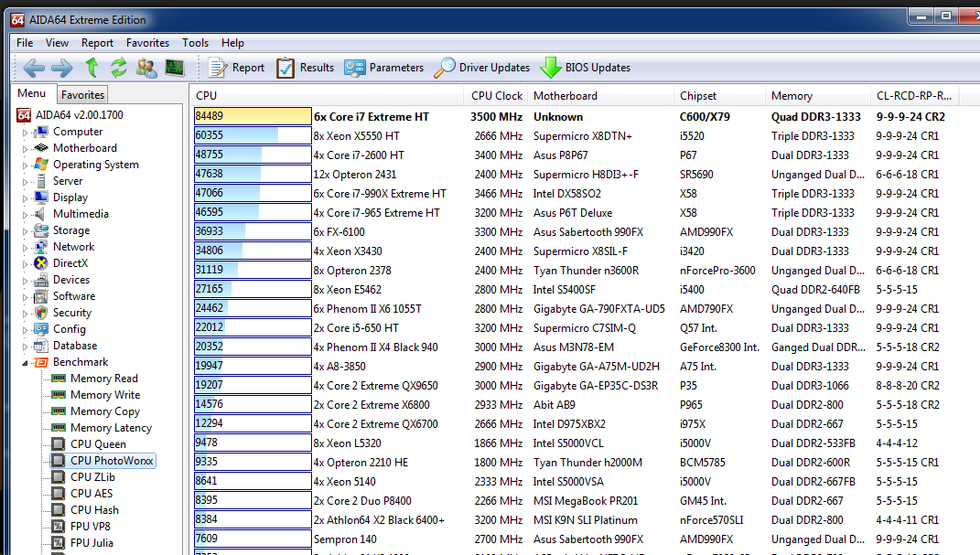Viewport: 980px width, 555px height.
Task: Expand the Software tree node
Action: [x=25, y=297]
